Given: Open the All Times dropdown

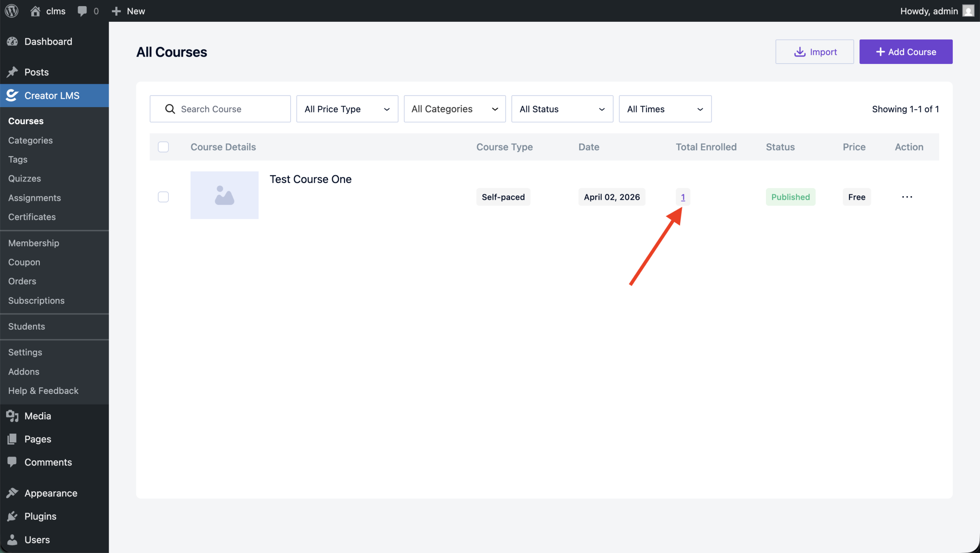Looking at the screenshot, I should pos(665,109).
